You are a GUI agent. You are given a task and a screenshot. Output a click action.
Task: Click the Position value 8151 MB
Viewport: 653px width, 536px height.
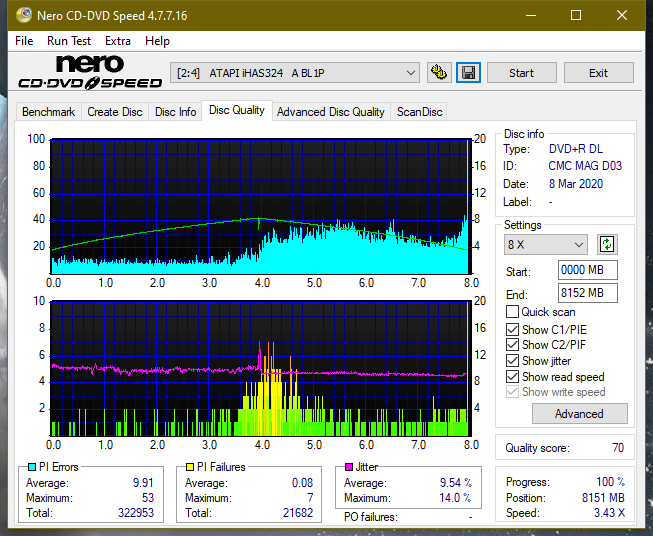pyautogui.click(x=603, y=498)
